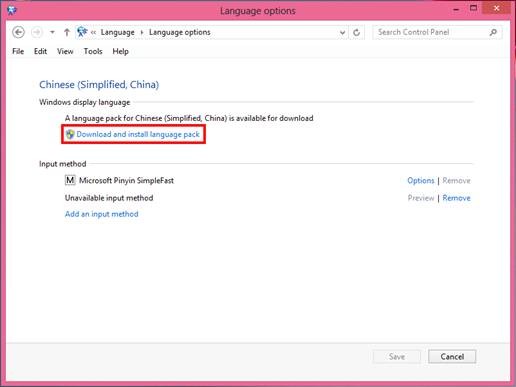Image resolution: width=516 pixels, height=387 pixels.
Task: Close the Language options window
Action: pos(496,8)
